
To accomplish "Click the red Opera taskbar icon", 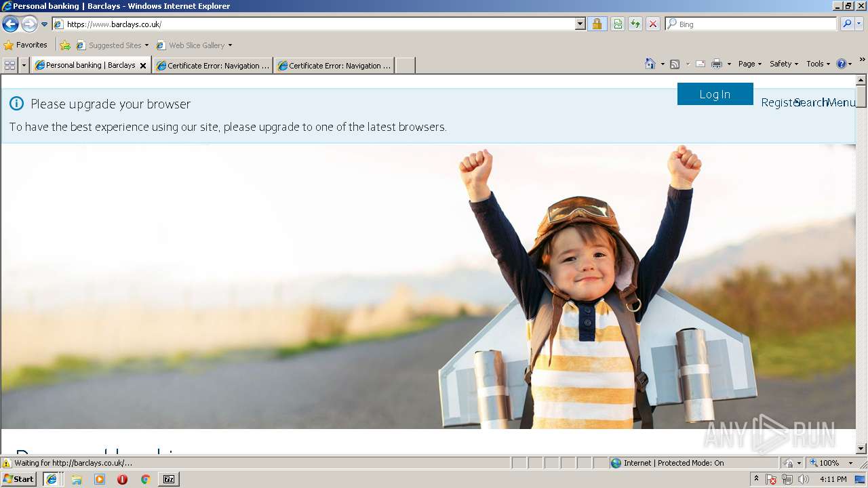I will click(x=122, y=479).
